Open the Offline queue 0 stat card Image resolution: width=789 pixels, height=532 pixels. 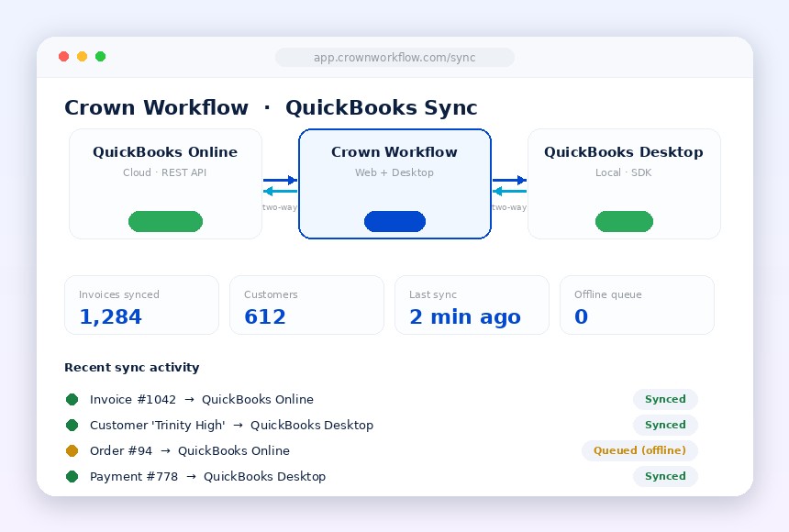[637, 305]
